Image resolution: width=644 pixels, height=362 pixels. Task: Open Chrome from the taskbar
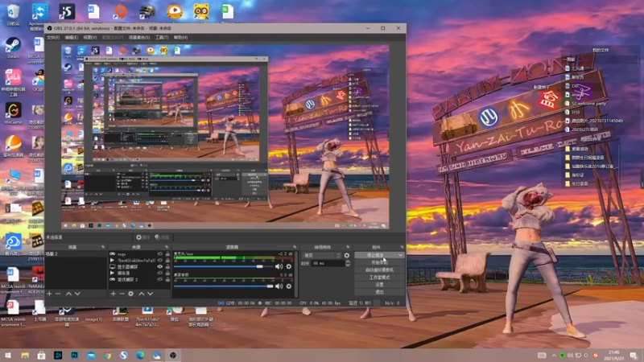pyautogui.click(x=107, y=356)
